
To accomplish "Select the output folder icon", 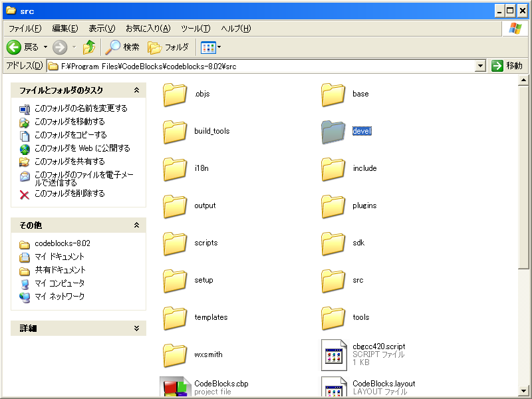I will pyautogui.click(x=175, y=206).
